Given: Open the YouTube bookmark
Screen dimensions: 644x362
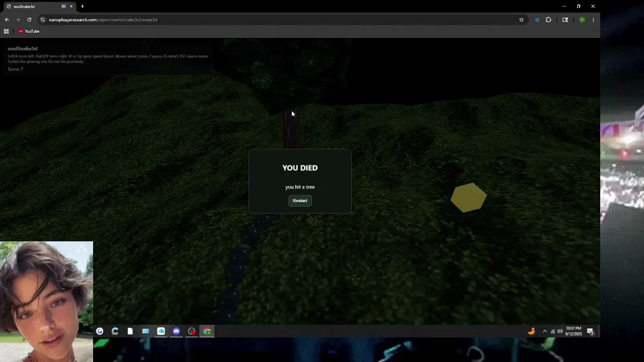Looking at the screenshot, I should pos(29,31).
